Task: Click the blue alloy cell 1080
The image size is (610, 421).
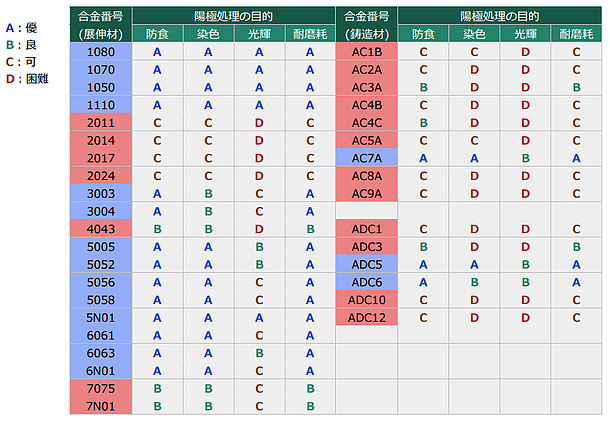Action: [x=100, y=52]
